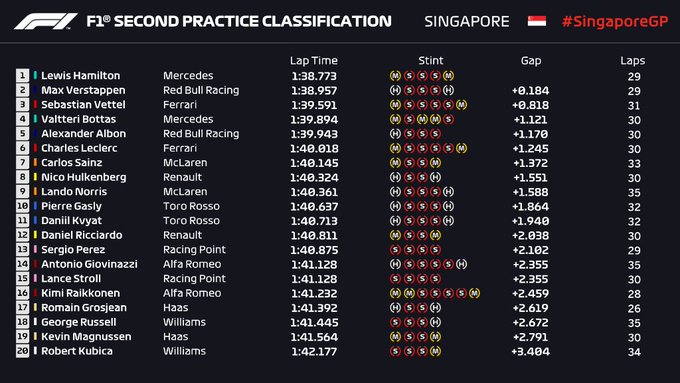680x383 pixels.
Task: Click Perez's first soft tyre icon
Action: pyautogui.click(x=395, y=250)
